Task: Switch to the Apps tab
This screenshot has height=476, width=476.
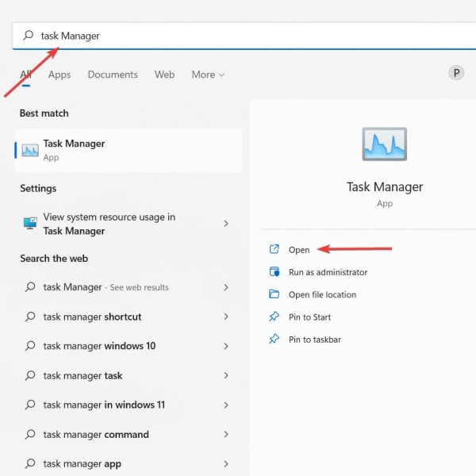Action: pyautogui.click(x=59, y=75)
